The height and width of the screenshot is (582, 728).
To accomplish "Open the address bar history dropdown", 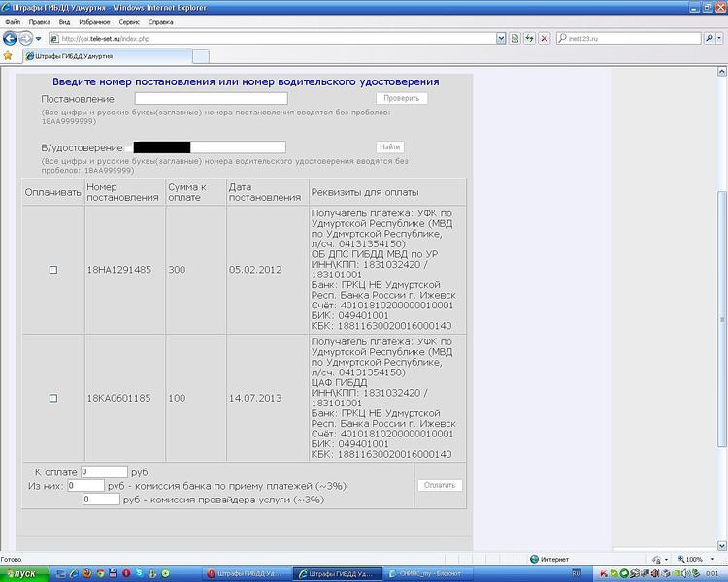I will 501,39.
